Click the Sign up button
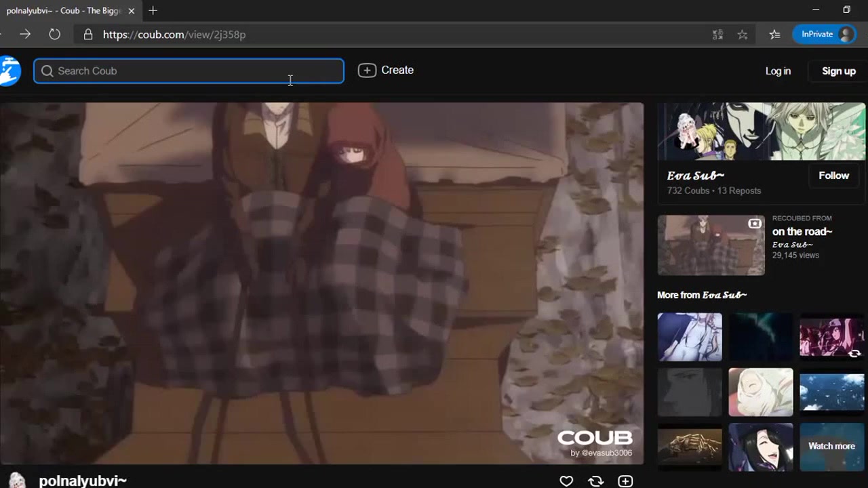This screenshot has width=868, height=488. tap(838, 71)
